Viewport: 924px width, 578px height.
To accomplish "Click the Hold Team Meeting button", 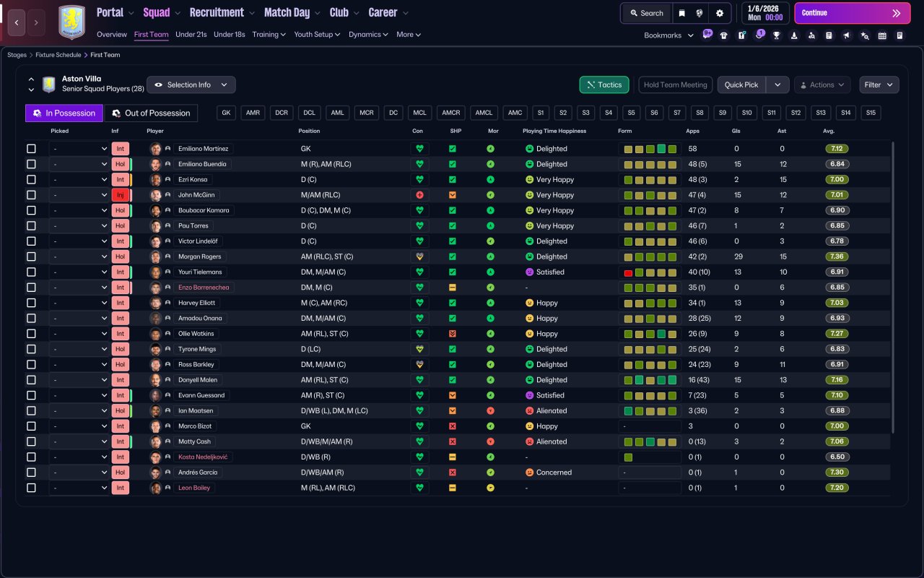I will (x=675, y=85).
